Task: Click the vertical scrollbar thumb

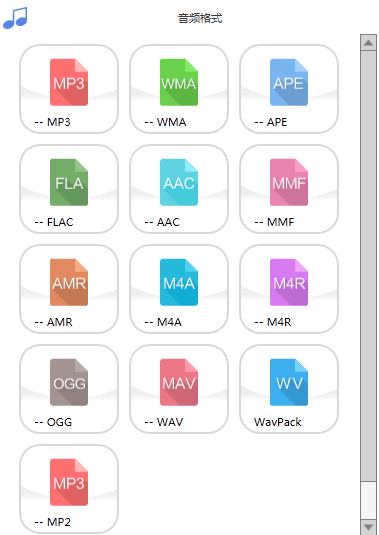Action: [x=368, y=266]
